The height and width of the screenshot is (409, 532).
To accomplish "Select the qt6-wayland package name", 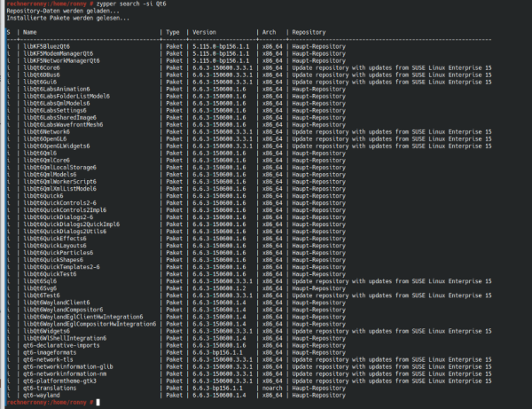I will tap(42, 396).
